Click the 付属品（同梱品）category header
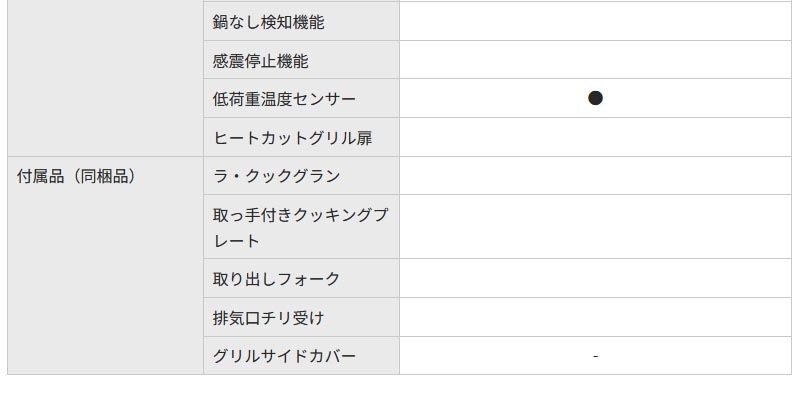 click(x=76, y=177)
